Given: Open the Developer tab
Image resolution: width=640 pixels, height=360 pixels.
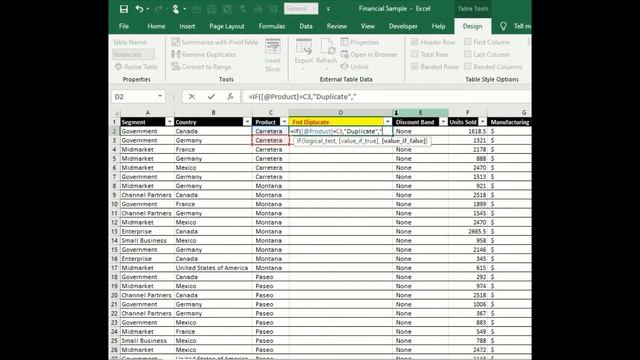Looking at the screenshot, I should [x=403, y=26].
